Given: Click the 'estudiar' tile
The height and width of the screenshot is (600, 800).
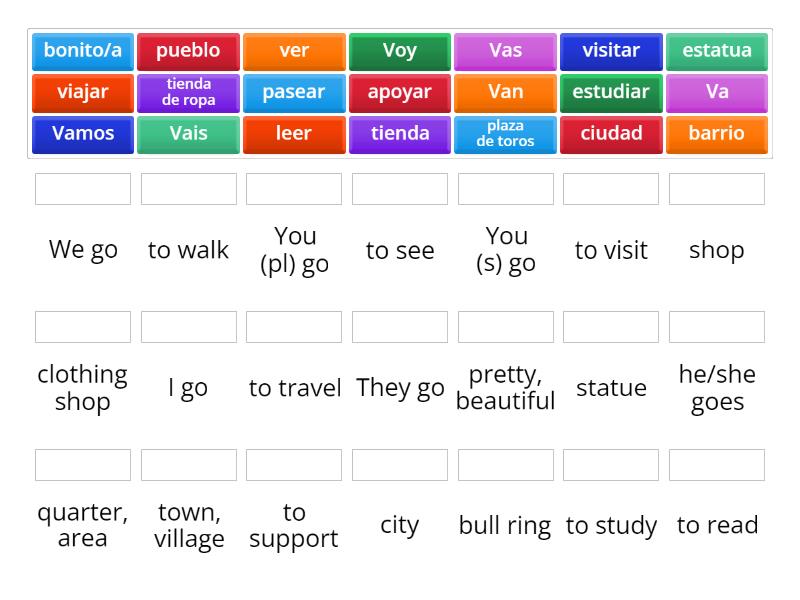Looking at the screenshot, I should point(611,92).
